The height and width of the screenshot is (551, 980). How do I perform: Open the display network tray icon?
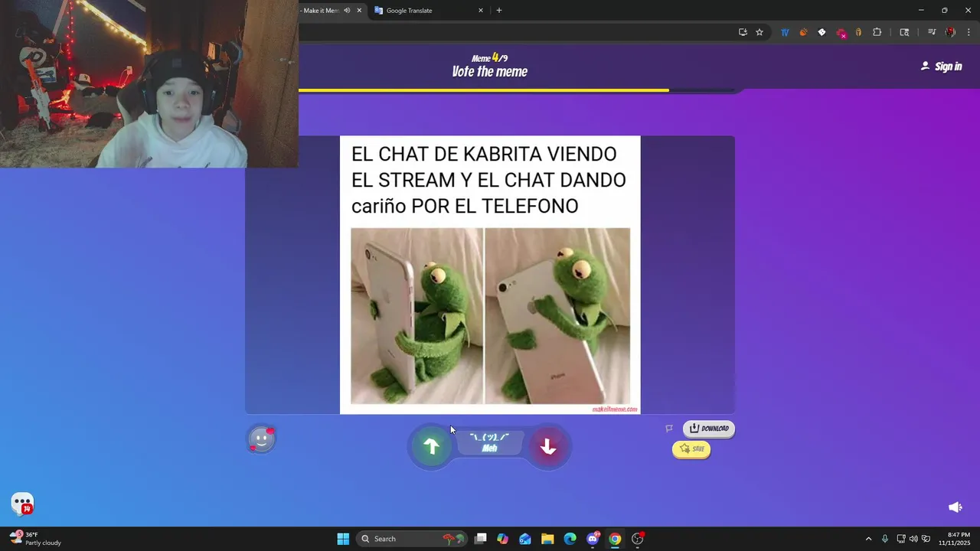click(901, 539)
